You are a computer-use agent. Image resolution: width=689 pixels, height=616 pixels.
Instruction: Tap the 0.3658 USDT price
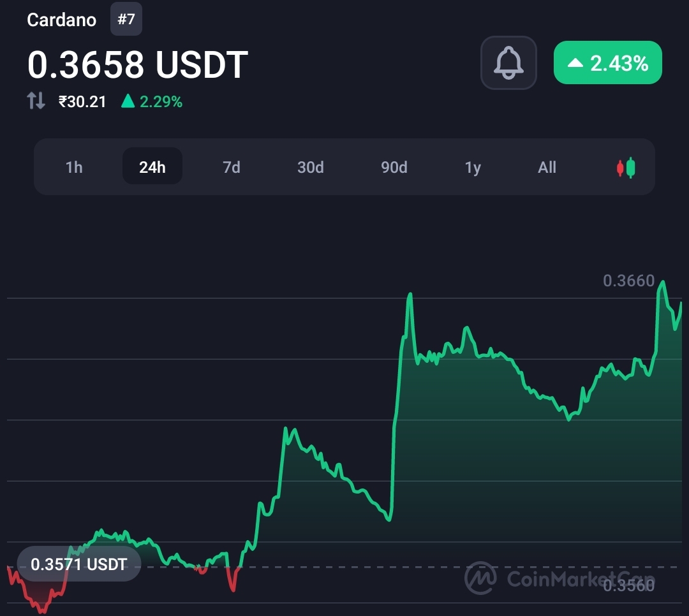pyautogui.click(x=138, y=64)
